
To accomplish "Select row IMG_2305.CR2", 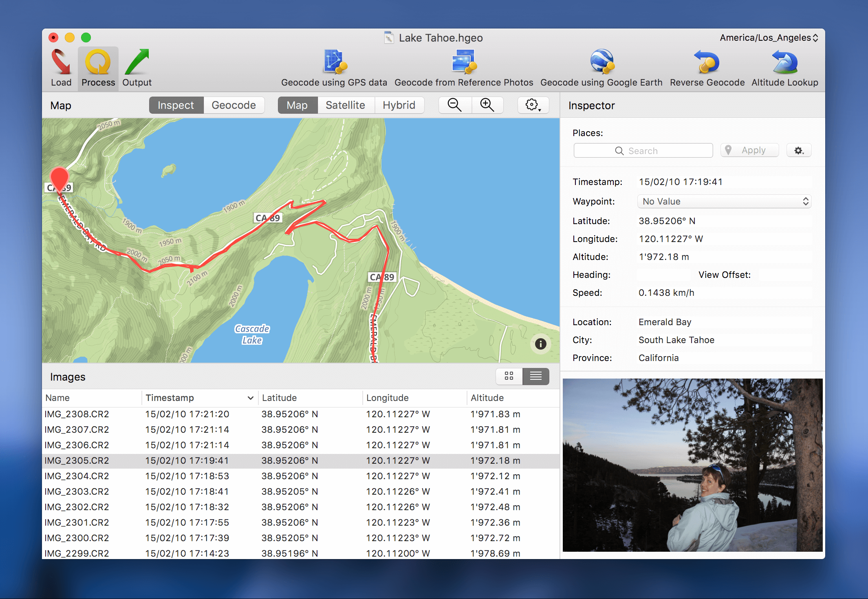I will click(301, 461).
